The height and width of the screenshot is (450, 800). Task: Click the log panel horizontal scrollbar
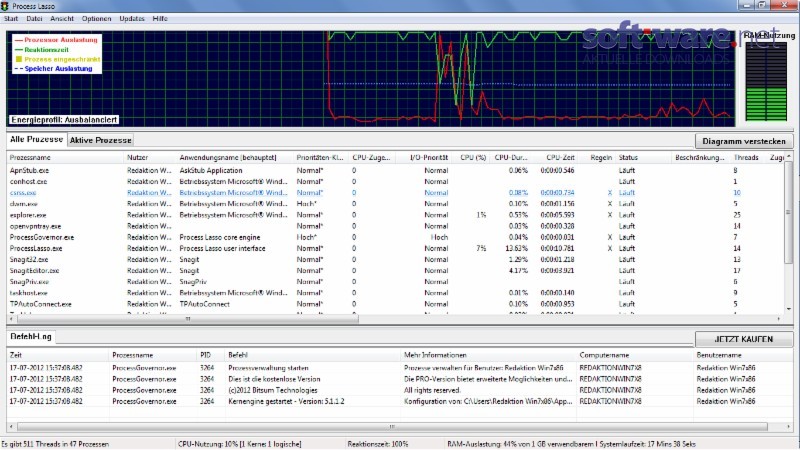click(x=392, y=427)
